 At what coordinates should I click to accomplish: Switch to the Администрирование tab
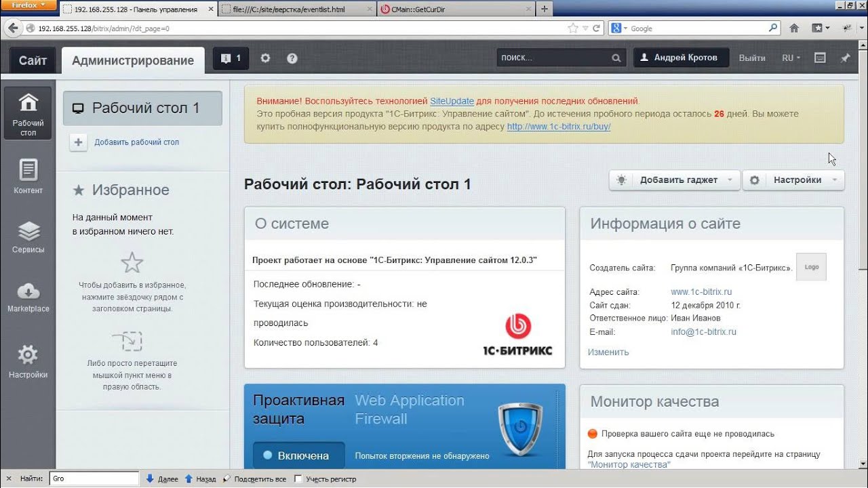click(x=133, y=60)
